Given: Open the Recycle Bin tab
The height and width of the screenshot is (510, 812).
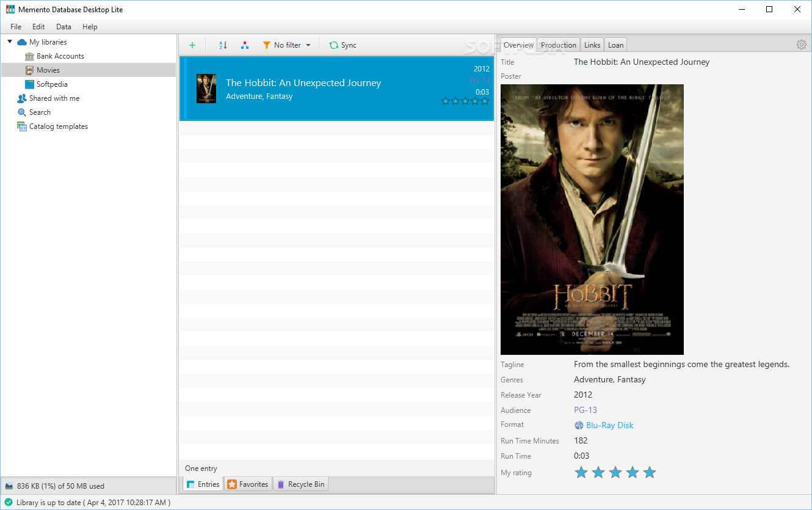Looking at the screenshot, I should (x=300, y=484).
